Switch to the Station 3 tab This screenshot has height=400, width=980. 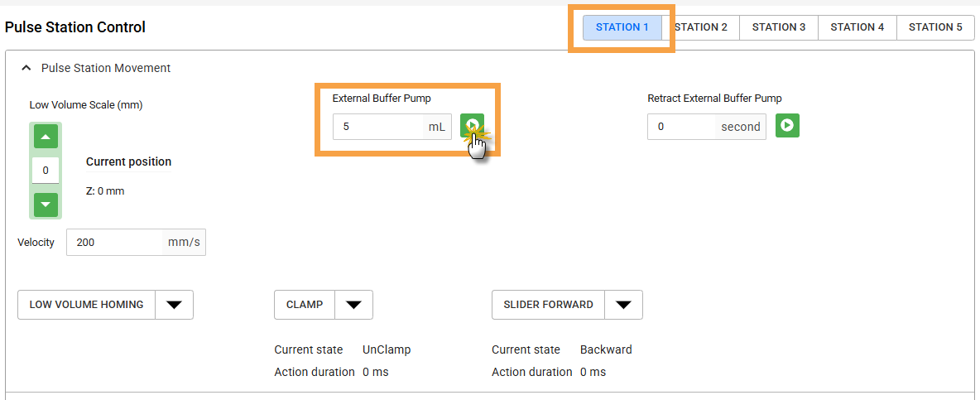(x=779, y=27)
